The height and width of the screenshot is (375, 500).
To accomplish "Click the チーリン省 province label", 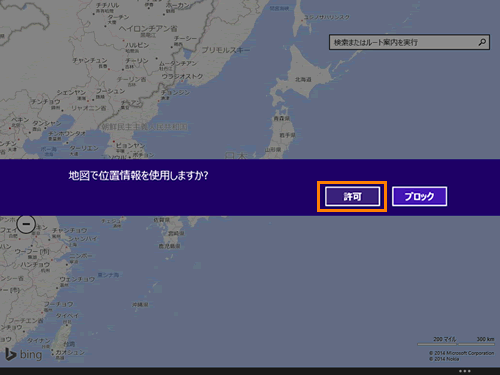I will (x=131, y=79).
